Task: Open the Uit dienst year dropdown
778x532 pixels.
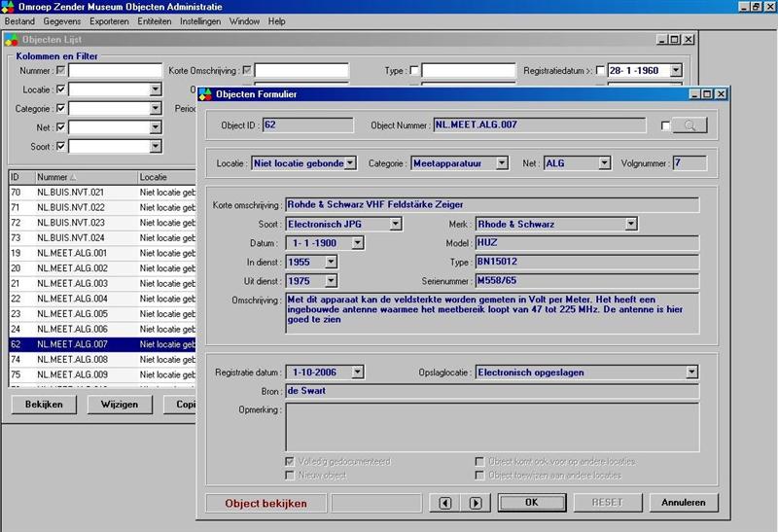Action: pyautogui.click(x=331, y=281)
